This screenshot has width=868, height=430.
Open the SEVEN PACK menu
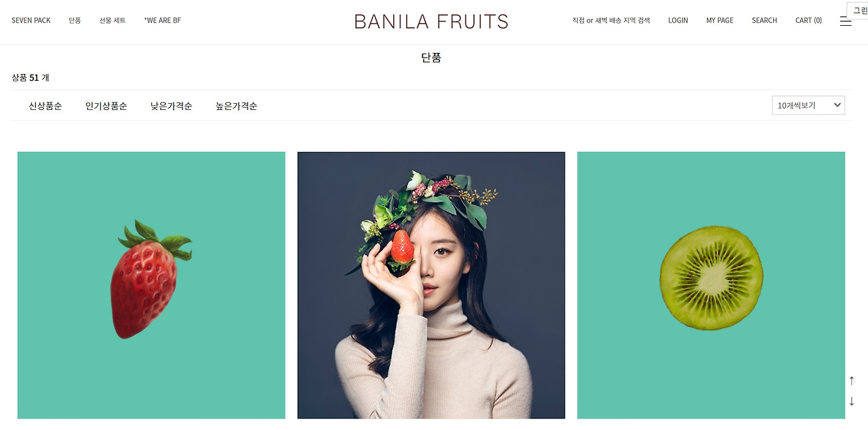(x=31, y=20)
